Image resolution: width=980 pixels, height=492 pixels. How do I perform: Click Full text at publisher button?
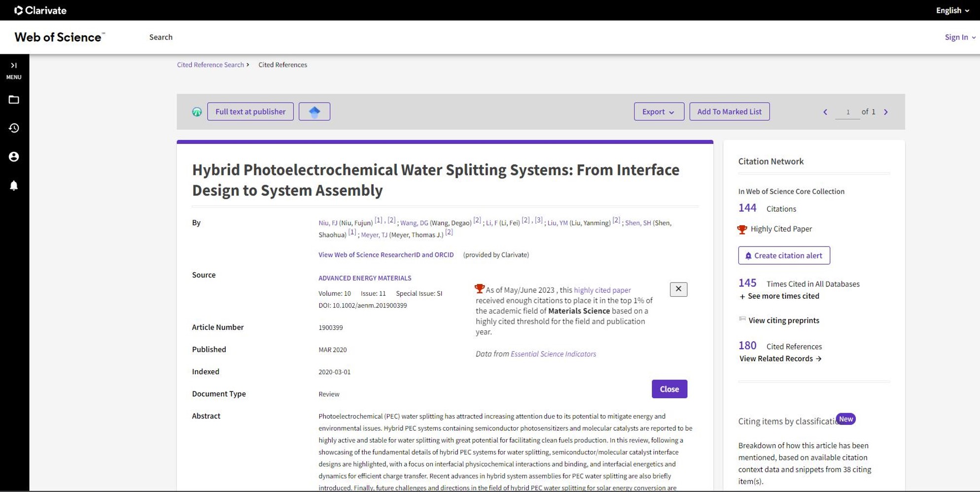(250, 111)
